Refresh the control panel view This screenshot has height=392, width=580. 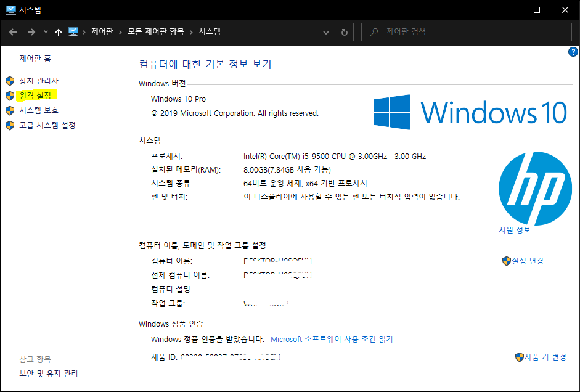point(345,32)
